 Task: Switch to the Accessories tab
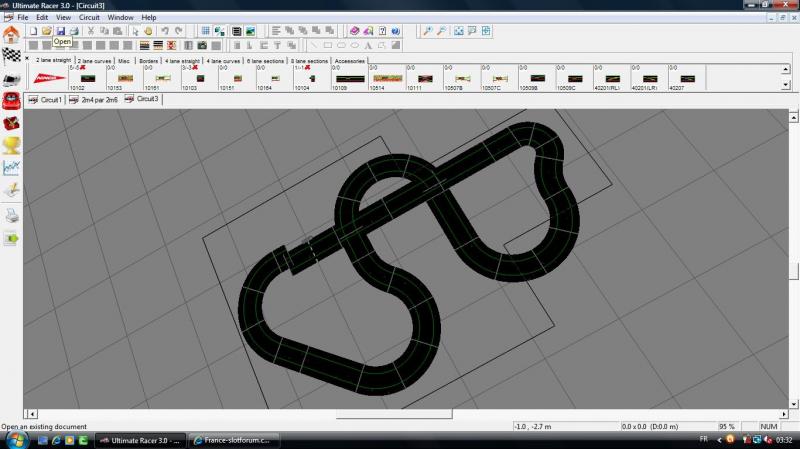tap(350, 61)
